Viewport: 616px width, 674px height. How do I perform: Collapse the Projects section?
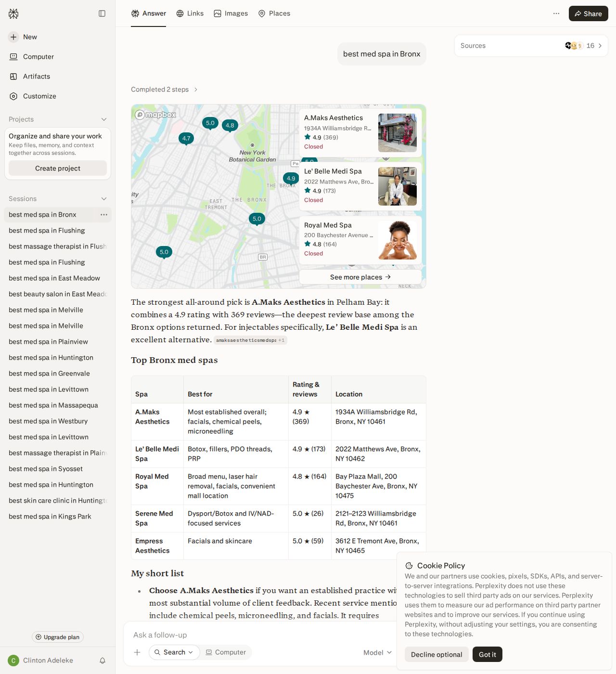coord(103,119)
